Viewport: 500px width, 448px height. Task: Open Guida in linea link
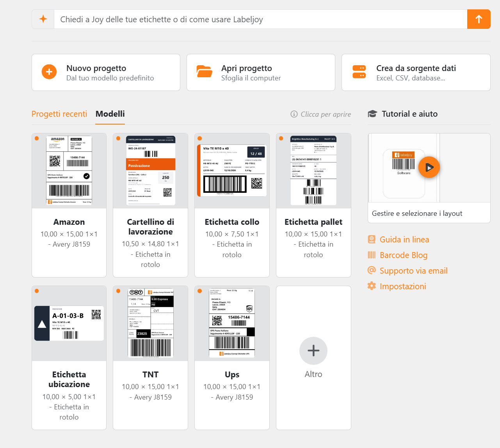tap(404, 239)
